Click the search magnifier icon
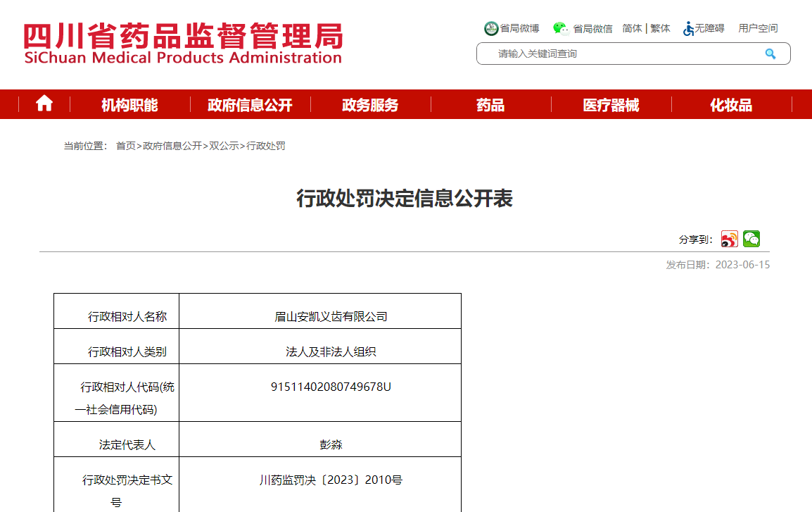 (770, 54)
